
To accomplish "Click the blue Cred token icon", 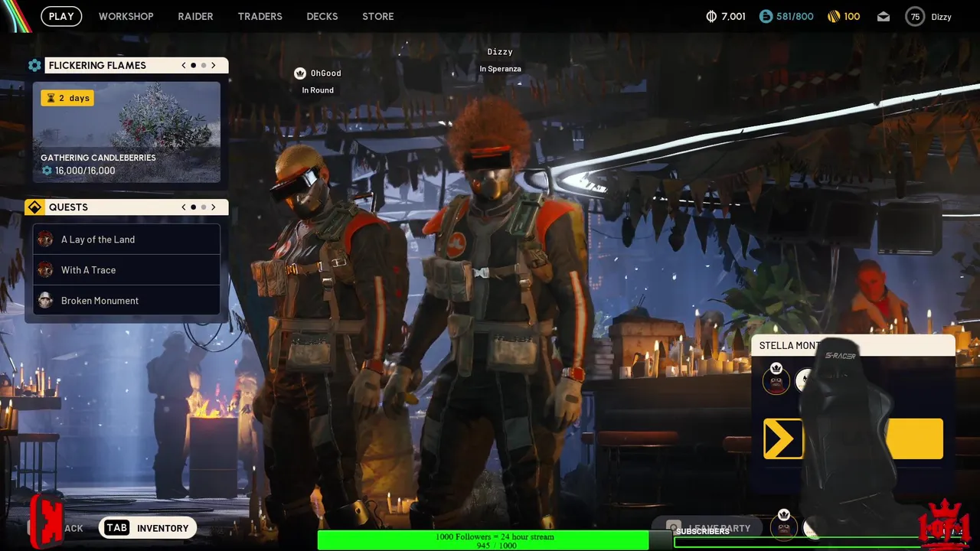I will click(x=766, y=16).
